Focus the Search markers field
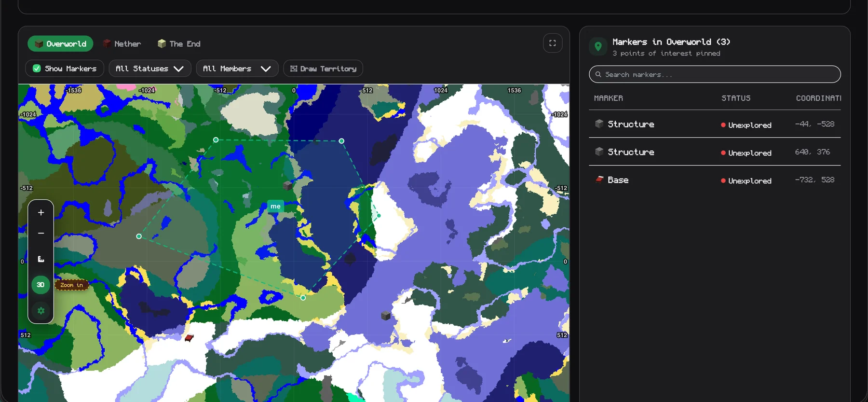868x402 pixels. pos(715,74)
